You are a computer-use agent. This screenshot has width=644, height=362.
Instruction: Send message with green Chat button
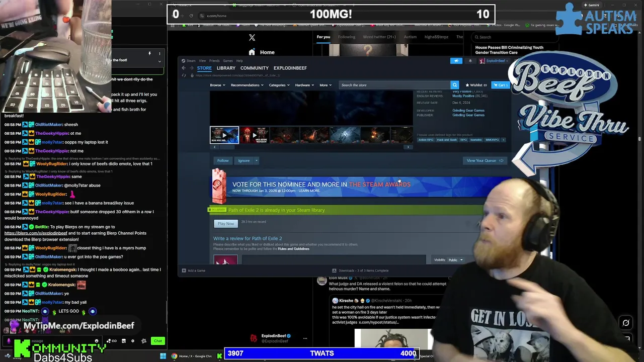click(158, 341)
